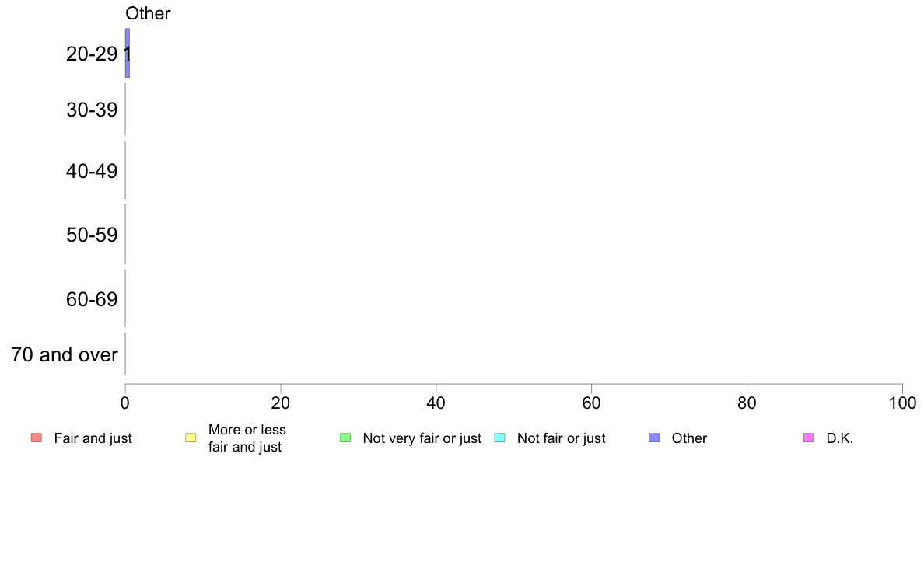The height and width of the screenshot is (572, 924).
Task: Click the green Not very fair swatch
Action: point(345,438)
